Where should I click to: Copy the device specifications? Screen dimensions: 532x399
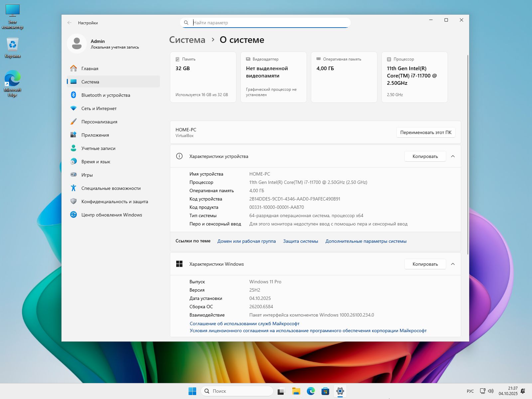point(425,156)
